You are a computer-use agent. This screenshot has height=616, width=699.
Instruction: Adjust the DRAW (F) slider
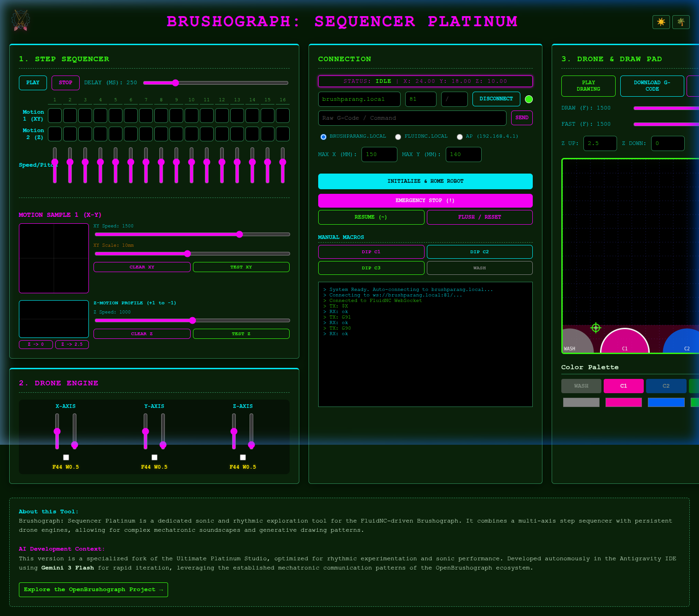click(x=666, y=108)
